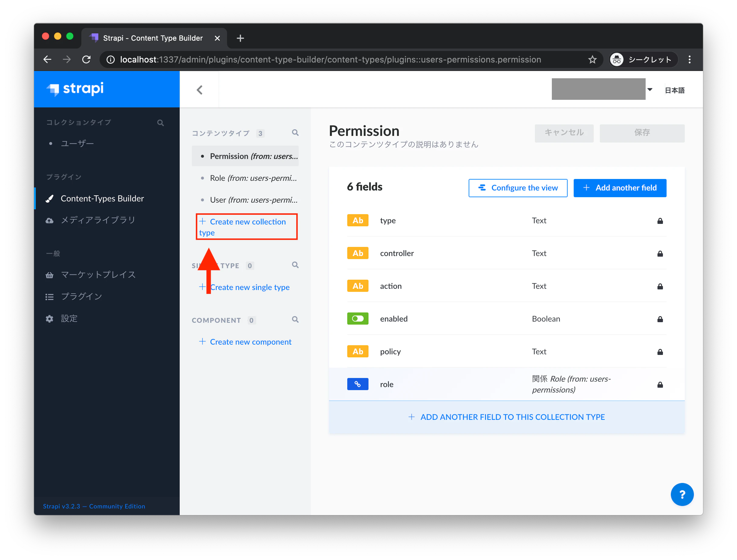Click the search icon next to COMPONENT
Viewport: 737px width, 560px height.
[295, 320]
